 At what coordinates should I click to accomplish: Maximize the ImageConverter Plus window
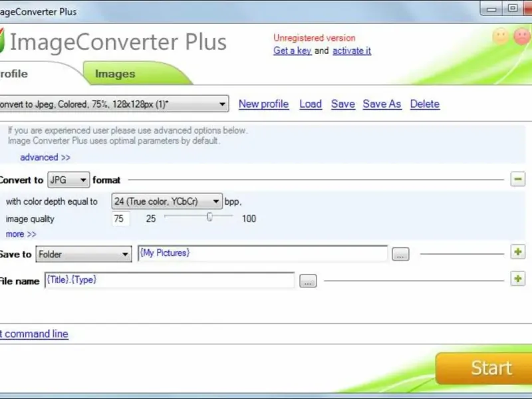coord(513,8)
